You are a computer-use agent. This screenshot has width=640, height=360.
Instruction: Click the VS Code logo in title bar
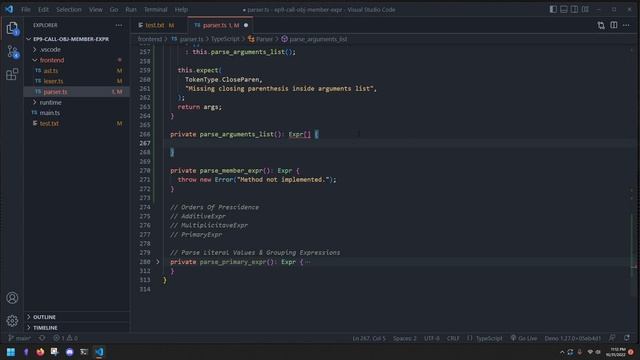(9, 9)
